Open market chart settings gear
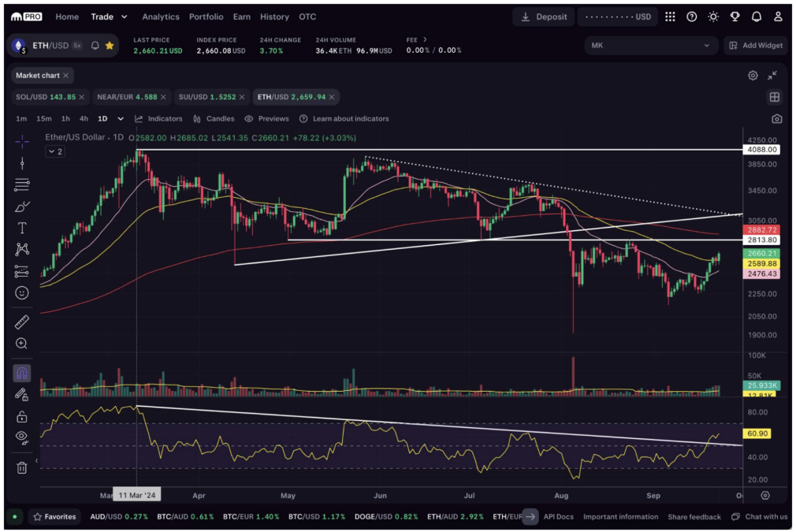This screenshot has width=796, height=532. tap(753, 76)
